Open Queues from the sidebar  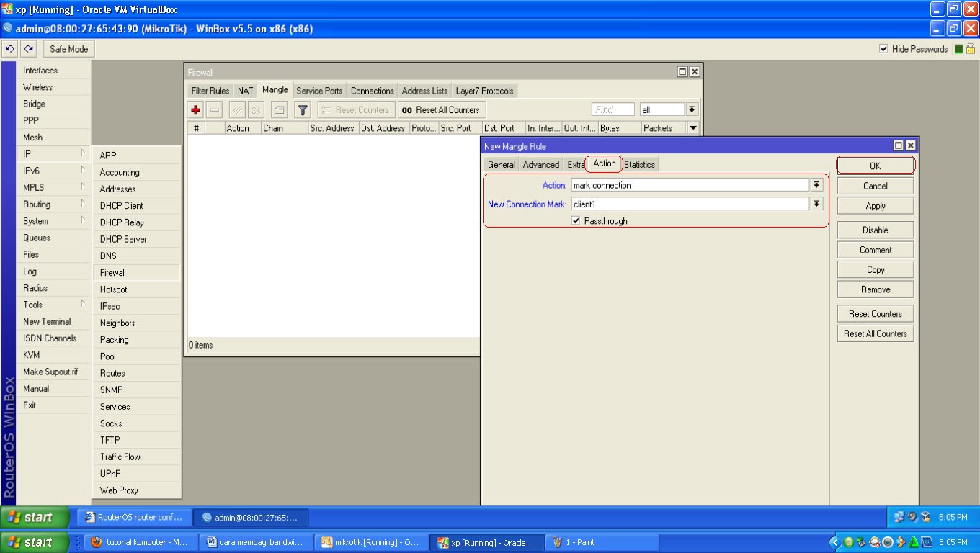(x=54, y=238)
